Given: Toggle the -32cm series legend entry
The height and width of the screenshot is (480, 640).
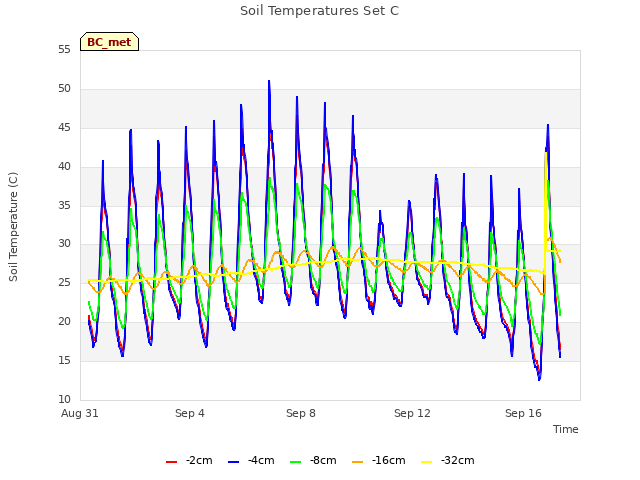Looking at the screenshot, I should (x=447, y=461).
